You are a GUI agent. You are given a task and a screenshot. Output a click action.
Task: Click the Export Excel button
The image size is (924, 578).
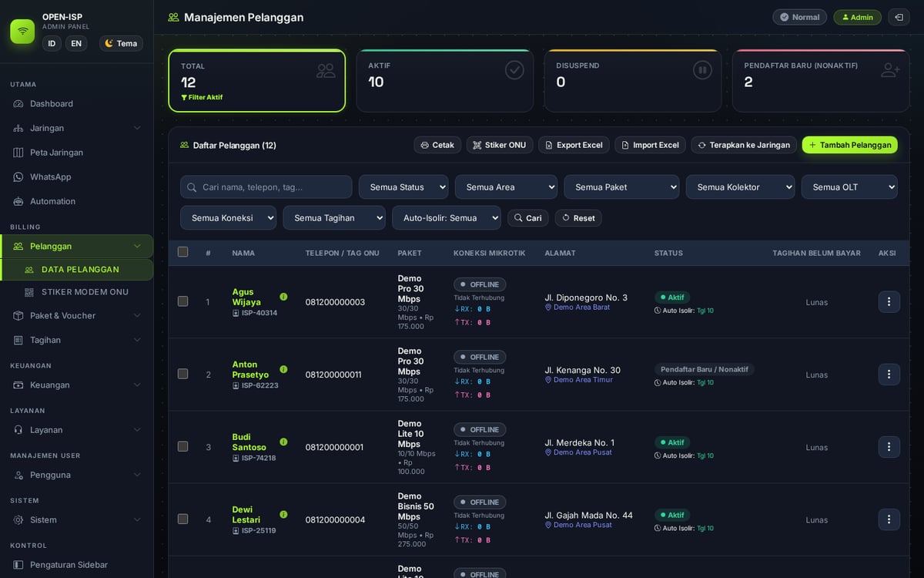(574, 145)
